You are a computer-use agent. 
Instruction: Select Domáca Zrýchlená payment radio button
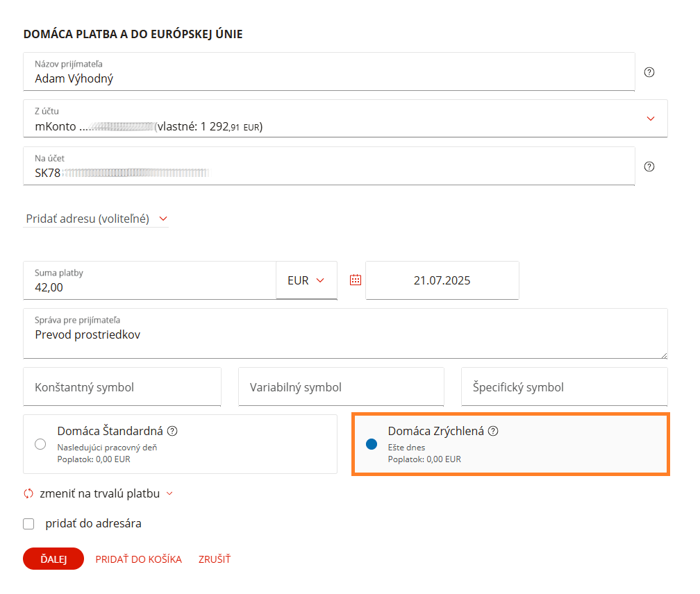click(371, 444)
